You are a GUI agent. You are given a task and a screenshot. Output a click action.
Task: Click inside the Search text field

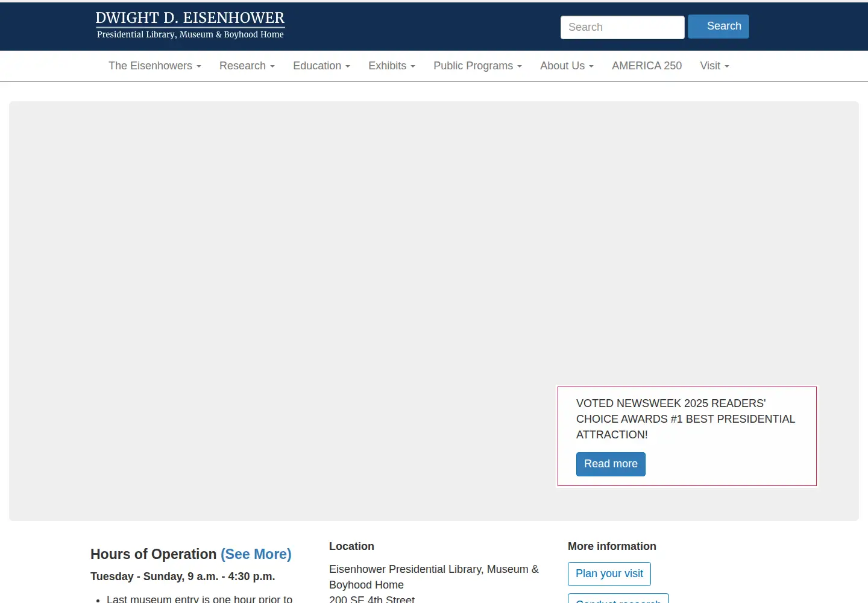pos(622,27)
